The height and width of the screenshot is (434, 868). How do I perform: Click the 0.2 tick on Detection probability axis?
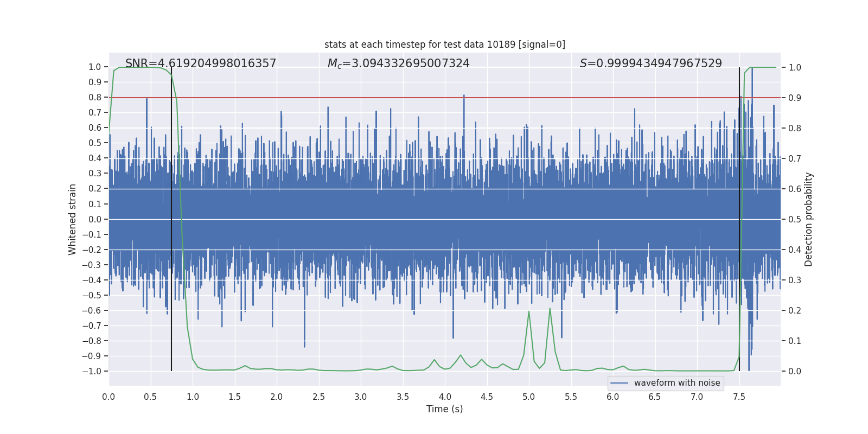point(795,310)
